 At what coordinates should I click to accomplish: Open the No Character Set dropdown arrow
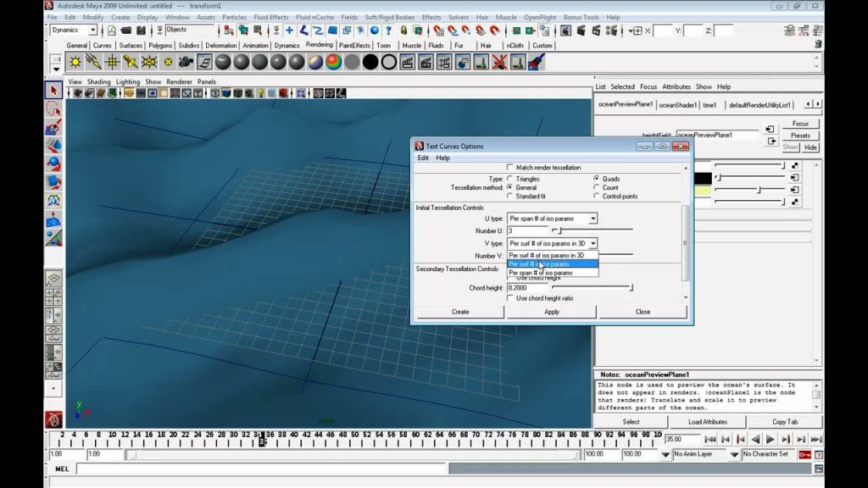(734, 455)
